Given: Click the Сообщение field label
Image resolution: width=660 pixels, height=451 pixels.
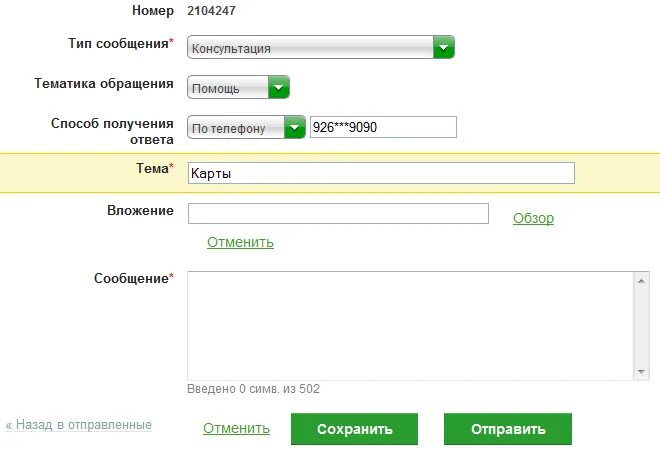Looking at the screenshot, I should coord(133,278).
